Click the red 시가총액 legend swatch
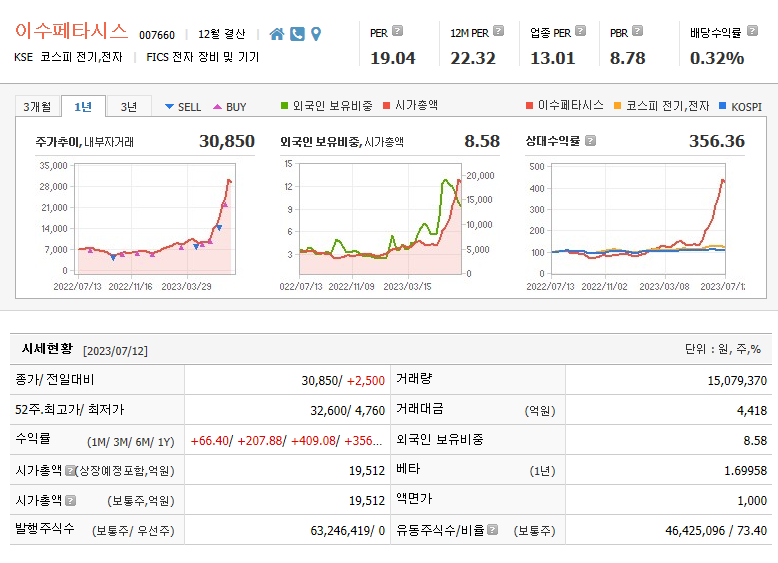 [387, 105]
